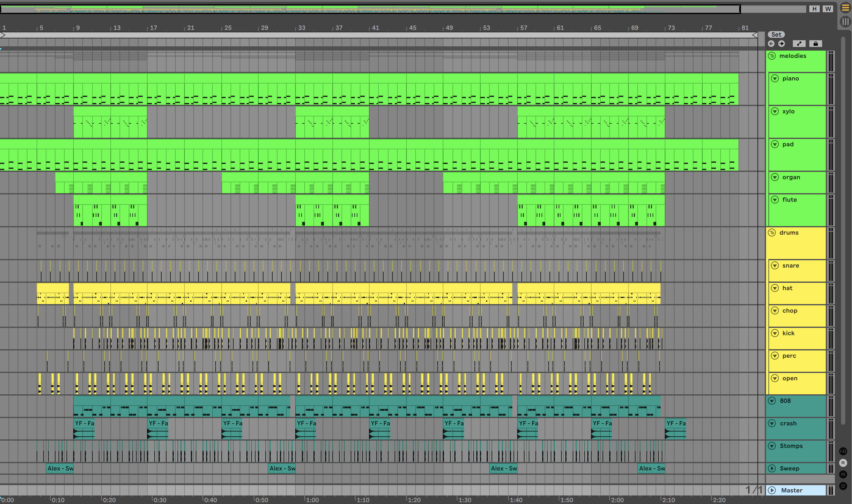Switch to Session view with vertical bars icon
The height and width of the screenshot is (504, 852).
point(845,22)
